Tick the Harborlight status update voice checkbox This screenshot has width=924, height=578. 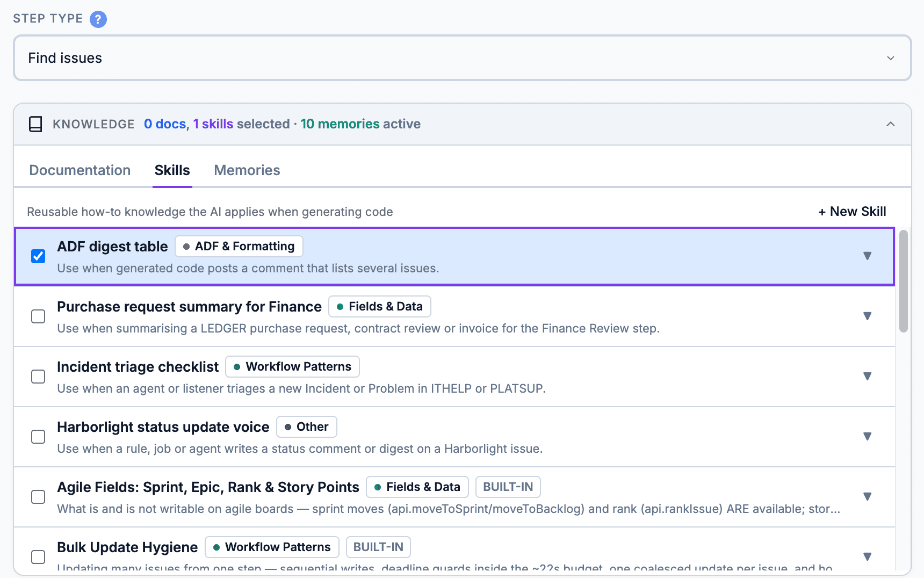click(38, 437)
